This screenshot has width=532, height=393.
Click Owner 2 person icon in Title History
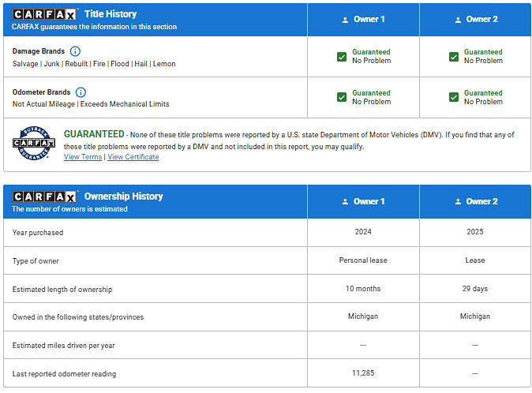click(x=457, y=20)
